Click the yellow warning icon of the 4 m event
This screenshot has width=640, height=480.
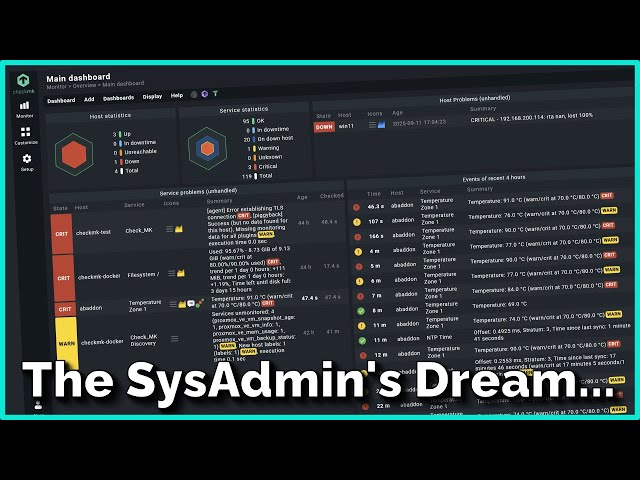(x=358, y=252)
